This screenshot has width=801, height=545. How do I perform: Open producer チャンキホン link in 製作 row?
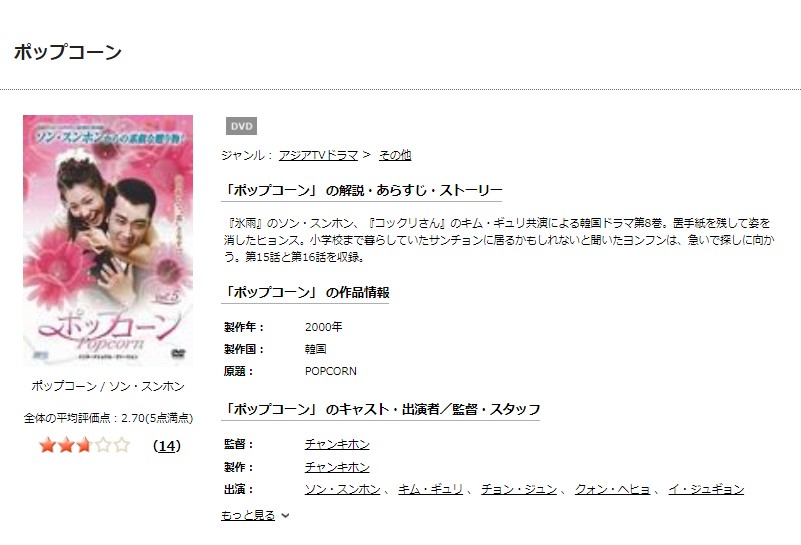click(x=337, y=467)
